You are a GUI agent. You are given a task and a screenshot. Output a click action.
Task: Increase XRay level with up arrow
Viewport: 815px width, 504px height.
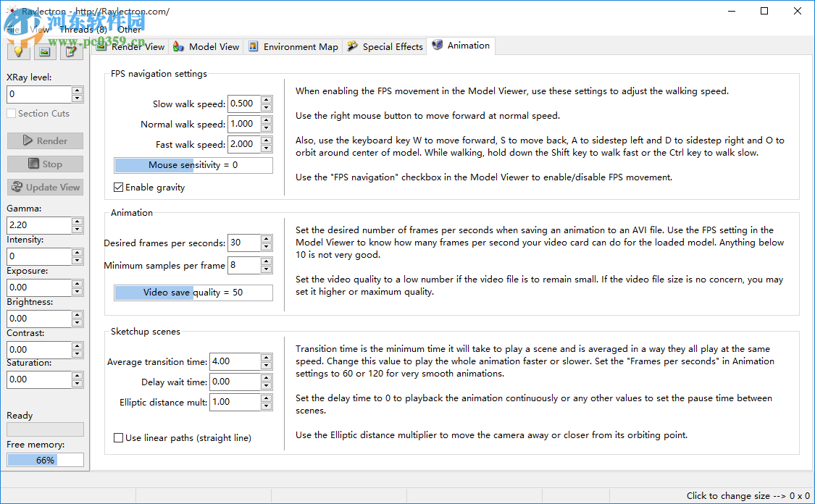point(78,91)
